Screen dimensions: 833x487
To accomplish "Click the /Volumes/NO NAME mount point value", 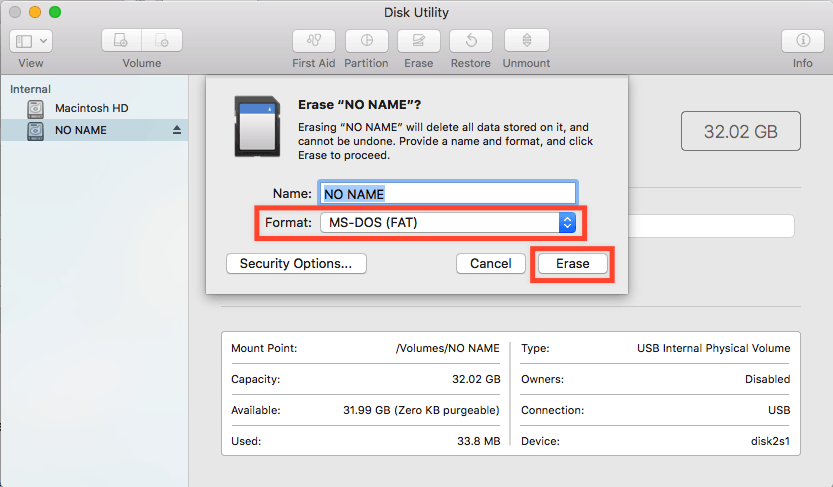I will click(x=447, y=348).
